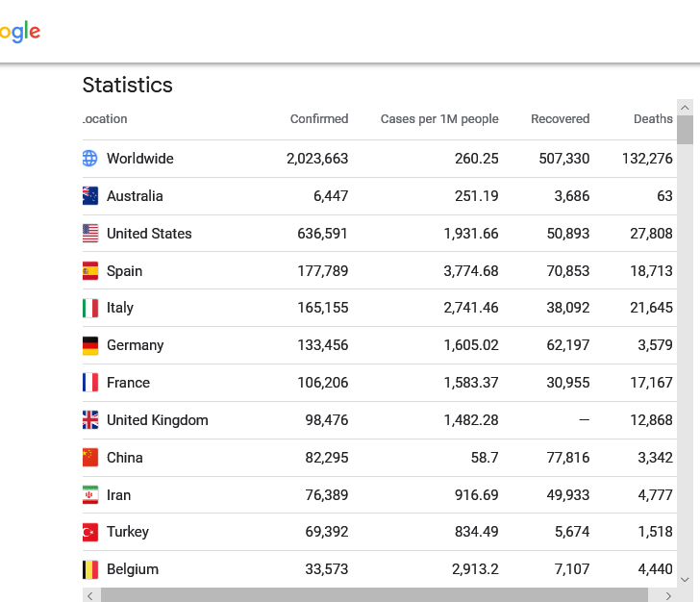The height and width of the screenshot is (602, 700).
Task: Click the Recovered column header
Action: click(560, 119)
